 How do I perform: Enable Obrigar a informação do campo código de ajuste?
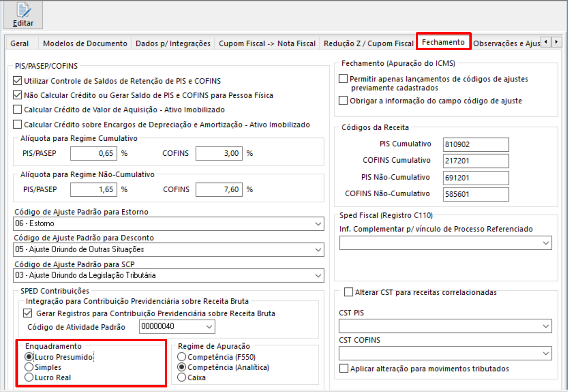click(344, 101)
